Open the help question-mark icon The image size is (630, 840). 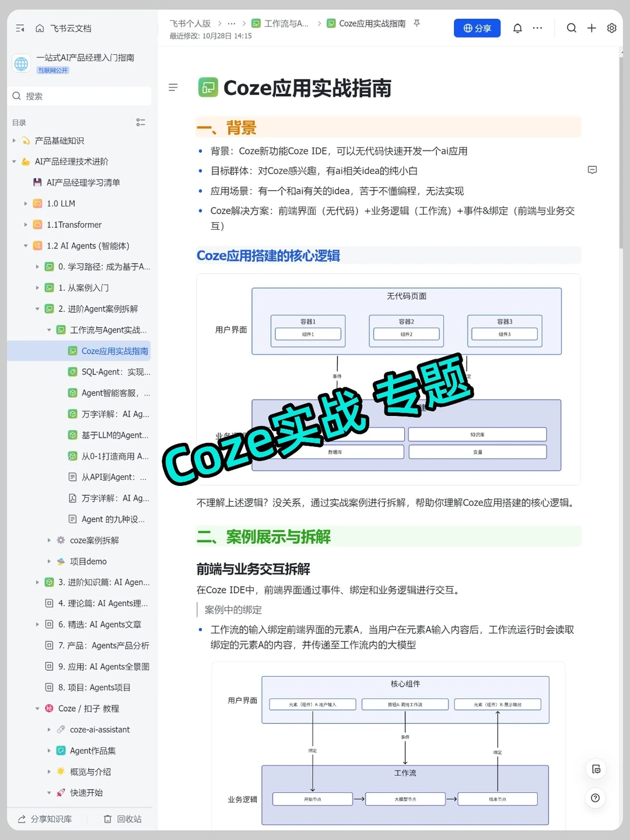pyautogui.click(x=596, y=798)
